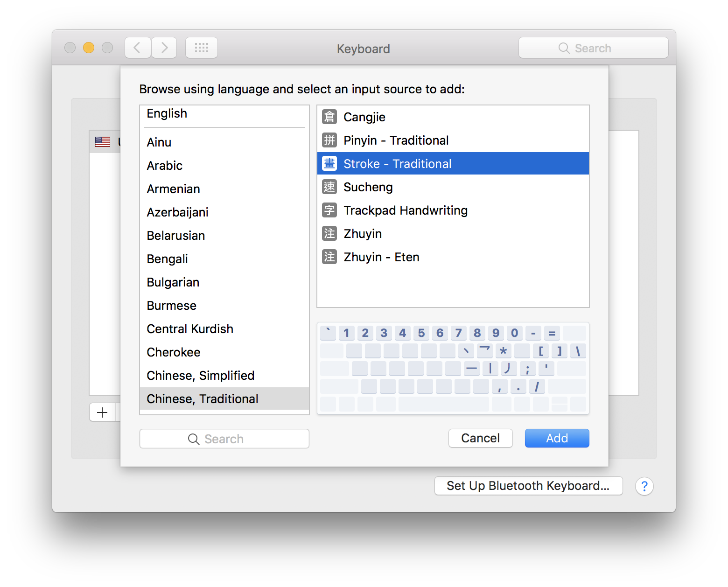Select the Zhuyin input method icon

(x=329, y=233)
